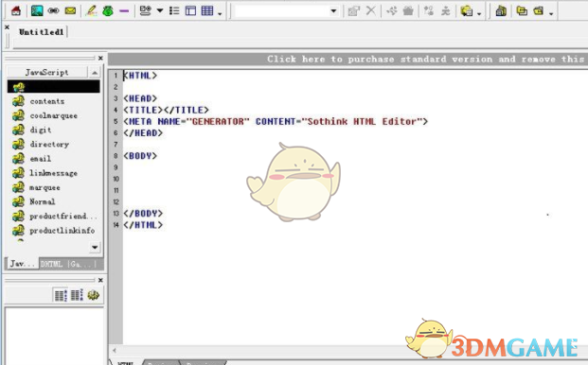
Task: Toggle the second Z-A sorted view icon
Action: click(x=77, y=295)
